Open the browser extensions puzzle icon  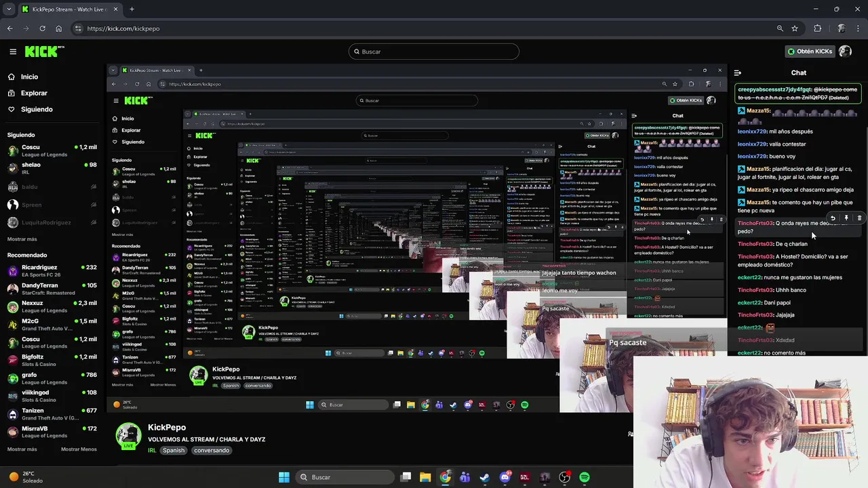(817, 28)
